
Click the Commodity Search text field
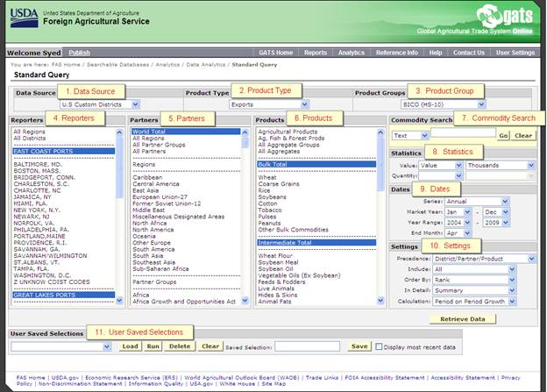point(463,132)
